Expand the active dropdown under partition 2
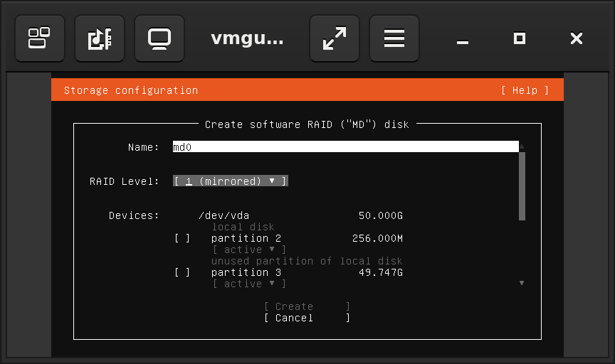Viewport: 615px width, 364px height. [x=249, y=250]
